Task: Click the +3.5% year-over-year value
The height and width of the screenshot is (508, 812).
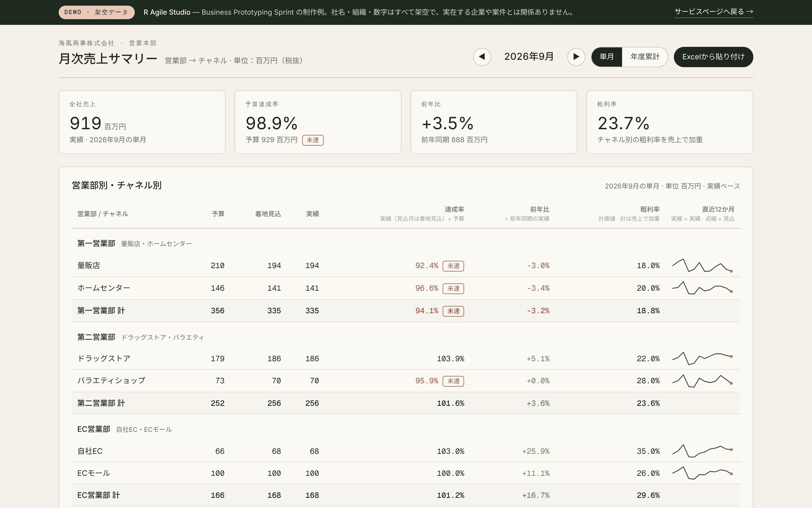Action: pos(447,123)
